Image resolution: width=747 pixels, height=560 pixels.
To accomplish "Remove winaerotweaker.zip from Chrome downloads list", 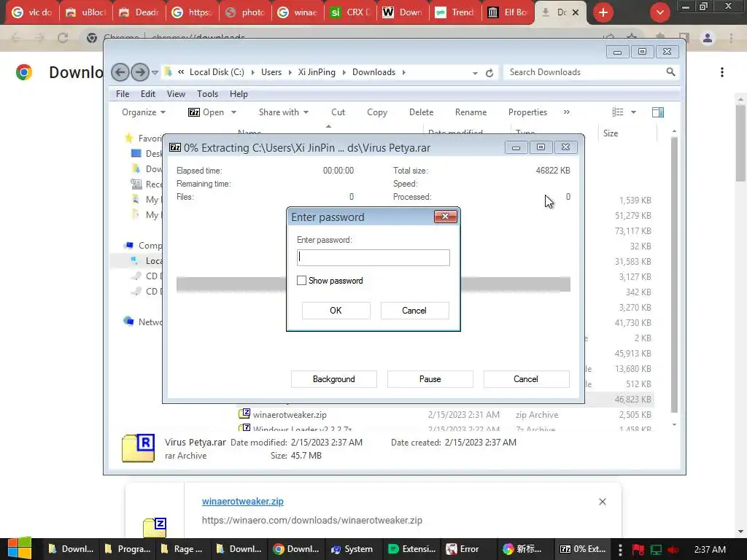I will point(602,502).
